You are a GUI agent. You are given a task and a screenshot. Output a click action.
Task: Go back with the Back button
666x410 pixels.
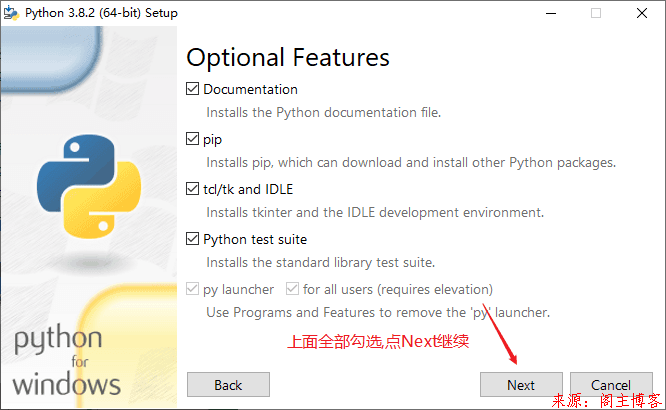pyautogui.click(x=228, y=385)
